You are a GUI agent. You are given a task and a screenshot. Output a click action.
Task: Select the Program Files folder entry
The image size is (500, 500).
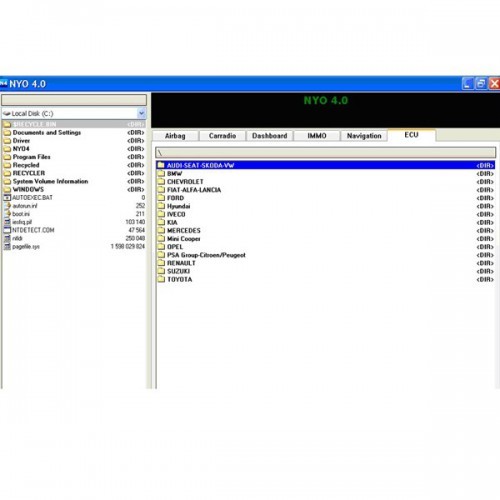(74, 157)
